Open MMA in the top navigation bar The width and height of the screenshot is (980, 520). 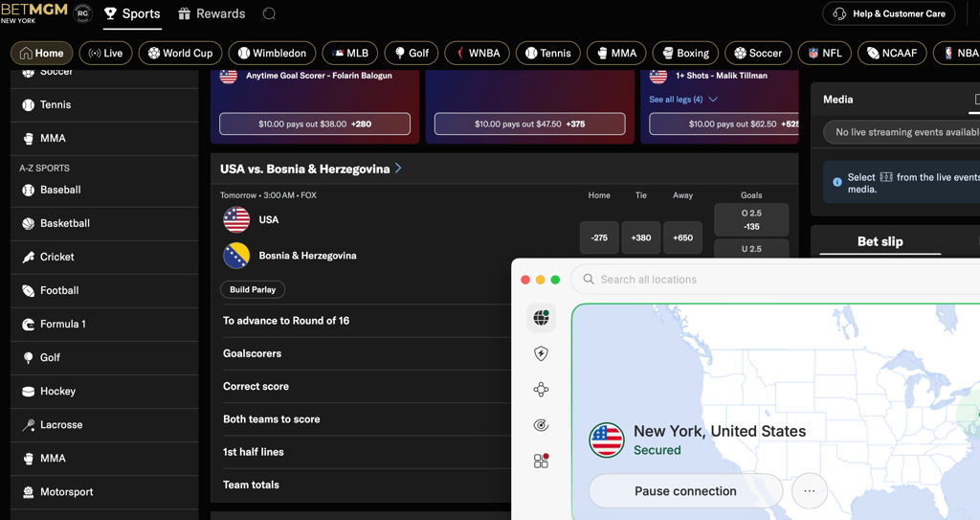click(x=616, y=54)
